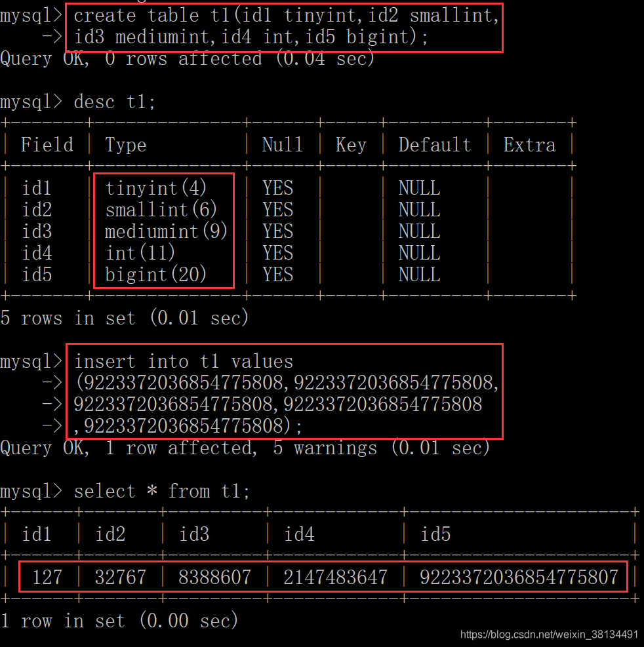Click 'id1' field cell in desc table
The width and height of the screenshot is (644, 647).
point(37,188)
